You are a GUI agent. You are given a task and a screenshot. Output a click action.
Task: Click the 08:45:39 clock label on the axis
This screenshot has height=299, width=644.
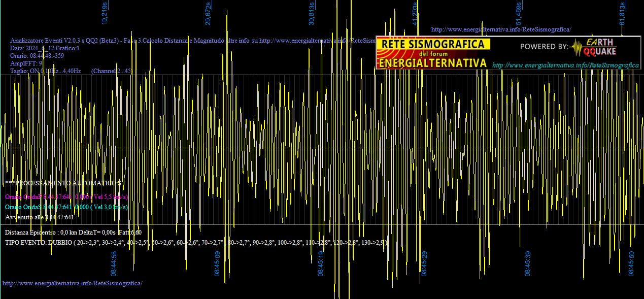(528, 263)
